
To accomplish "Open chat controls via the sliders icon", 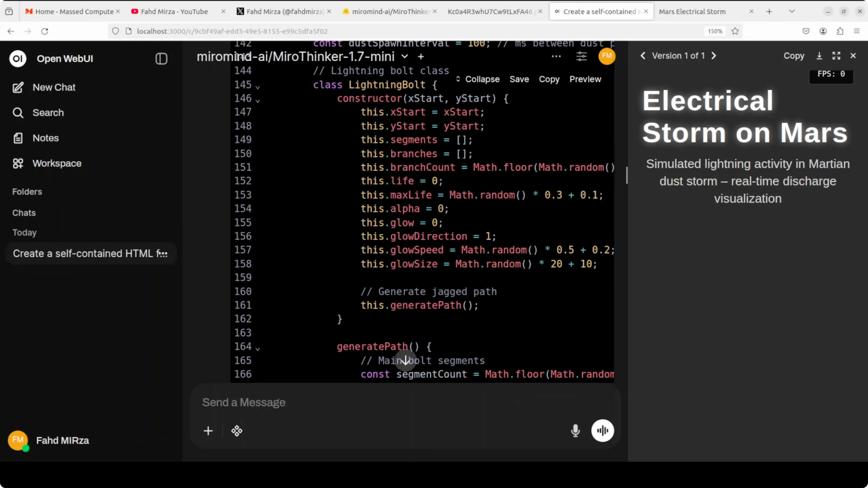I will point(582,57).
